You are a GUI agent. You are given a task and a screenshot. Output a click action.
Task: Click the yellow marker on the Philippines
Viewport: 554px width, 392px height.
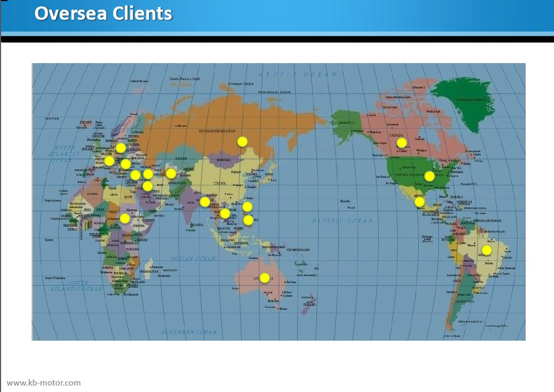point(248,220)
